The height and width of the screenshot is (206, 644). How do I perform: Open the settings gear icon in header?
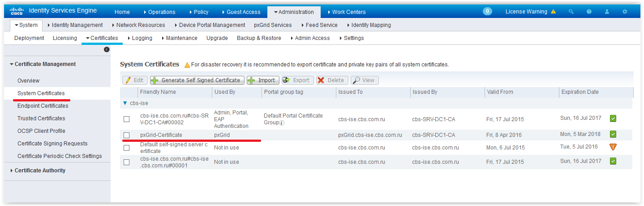[x=625, y=12]
